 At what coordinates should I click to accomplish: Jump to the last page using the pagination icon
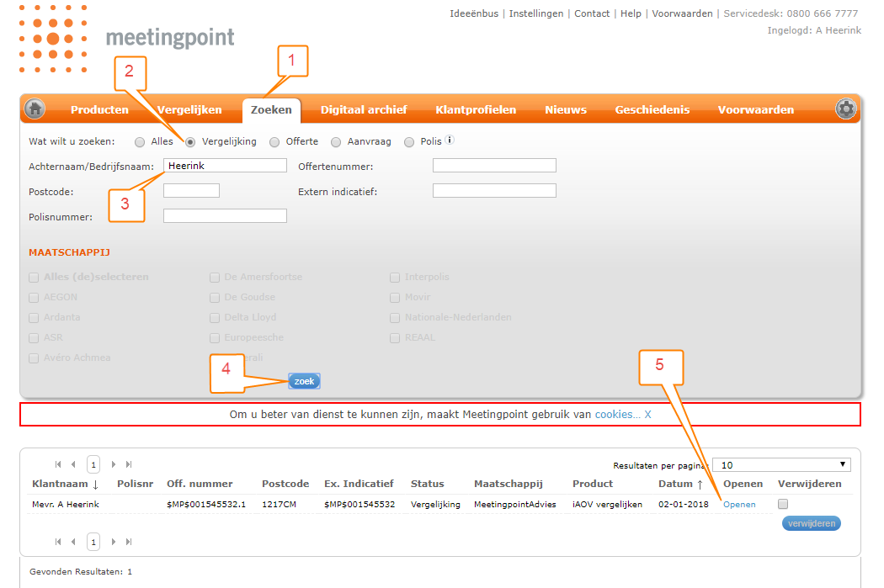(x=128, y=464)
